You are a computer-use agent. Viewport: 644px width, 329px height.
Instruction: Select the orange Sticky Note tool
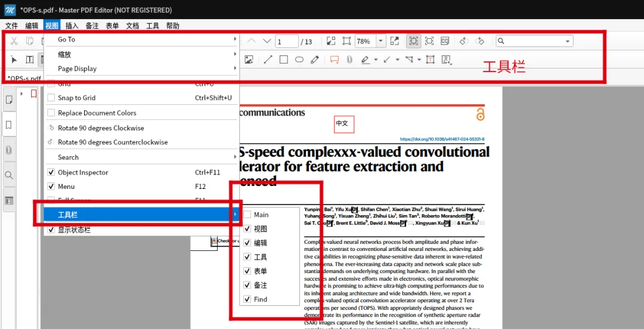335,60
